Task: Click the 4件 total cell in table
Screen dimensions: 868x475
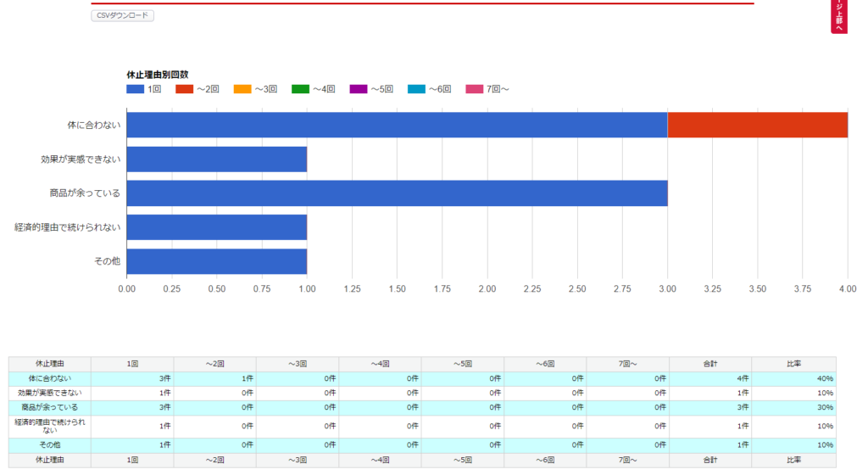Action: pyautogui.click(x=710, y=378)
